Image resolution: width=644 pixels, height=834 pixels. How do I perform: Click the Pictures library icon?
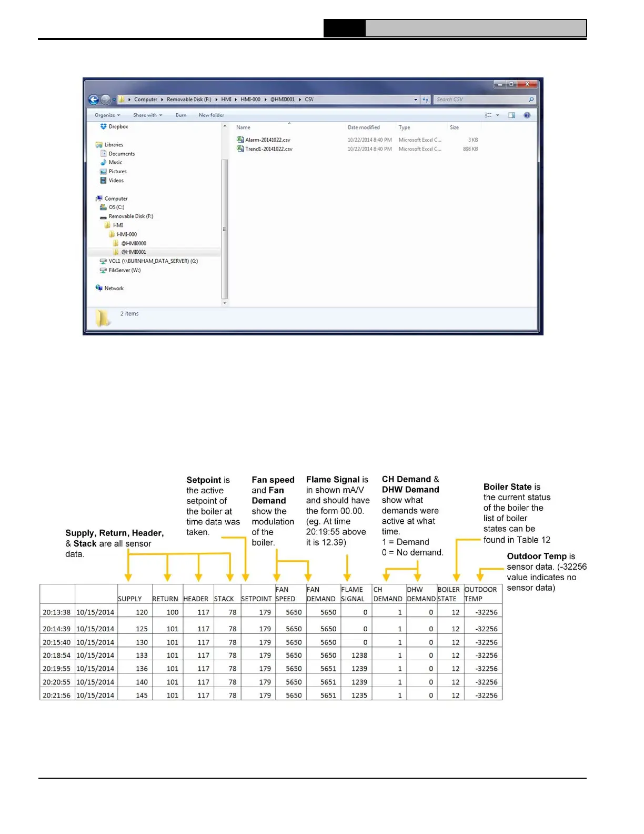[x=103, y=171]
